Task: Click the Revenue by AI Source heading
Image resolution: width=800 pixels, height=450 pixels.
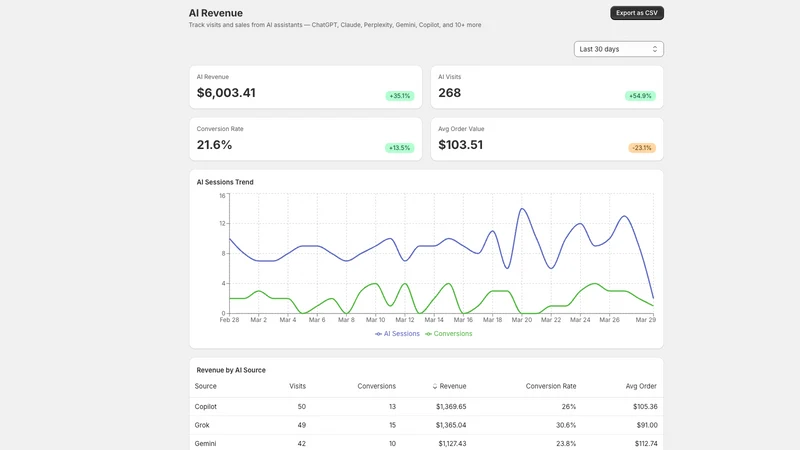Action: tap(231, 370)
